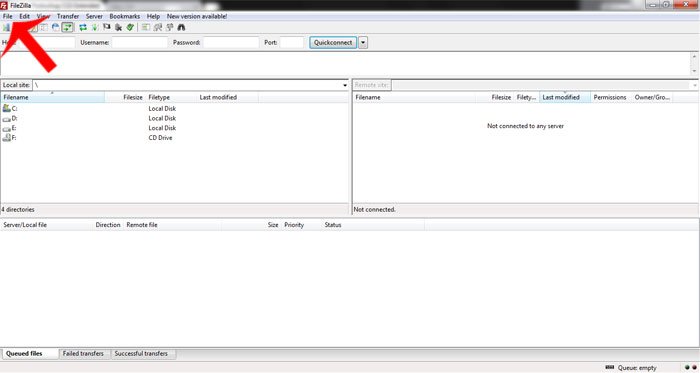700x373 pixels.
Task: Click the binoculars file search icon
Action: coord(181,27)
